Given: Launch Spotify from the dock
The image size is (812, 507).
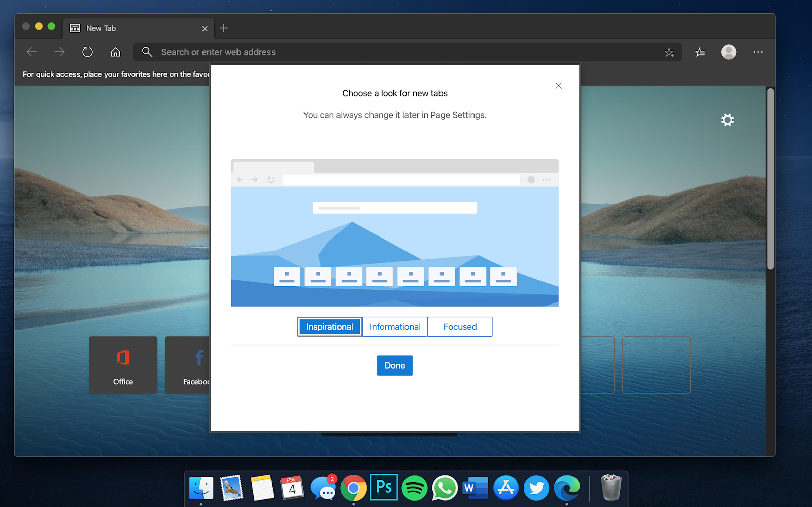Looking at the screenshot, I should 414,487.
